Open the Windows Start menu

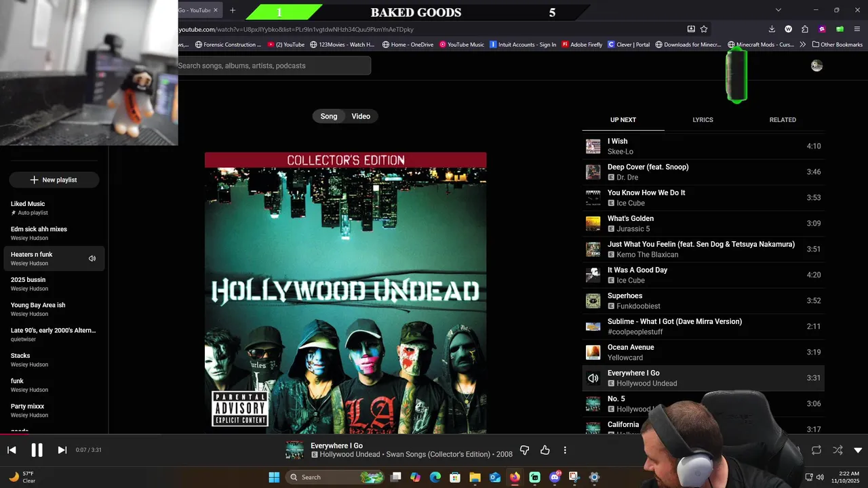click(x=274, y=477)
